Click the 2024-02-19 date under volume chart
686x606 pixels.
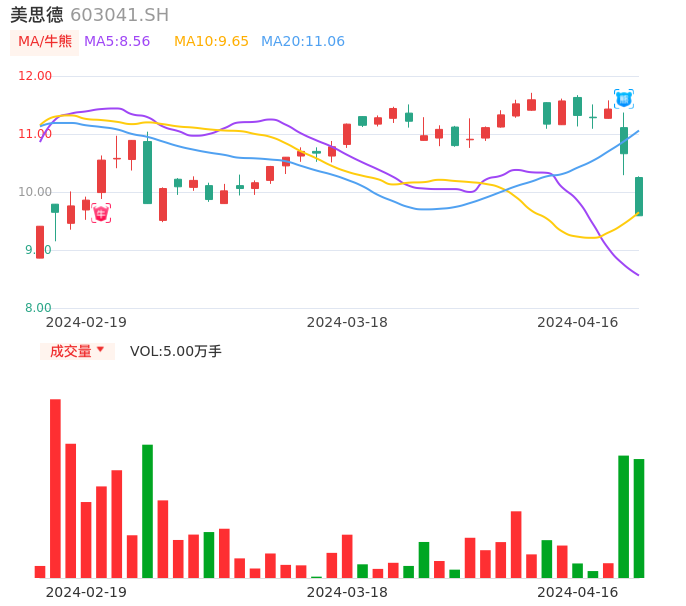point(86,592)
